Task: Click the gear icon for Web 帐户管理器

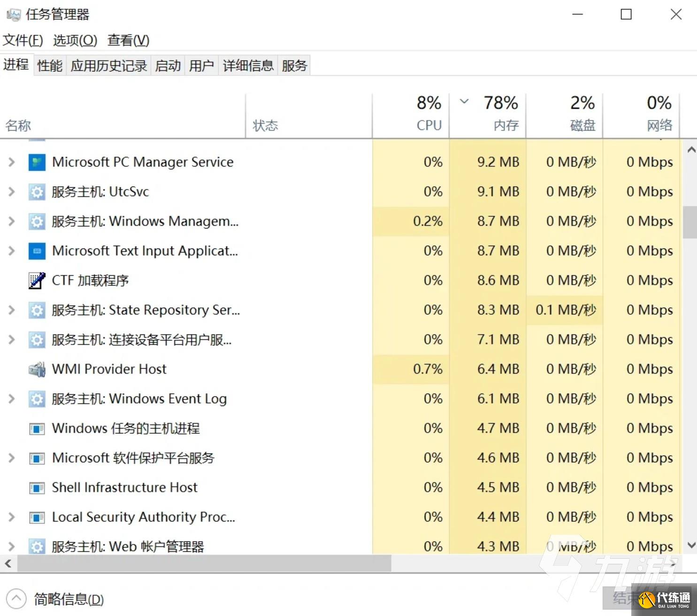Action: click(x=37, y=547)
